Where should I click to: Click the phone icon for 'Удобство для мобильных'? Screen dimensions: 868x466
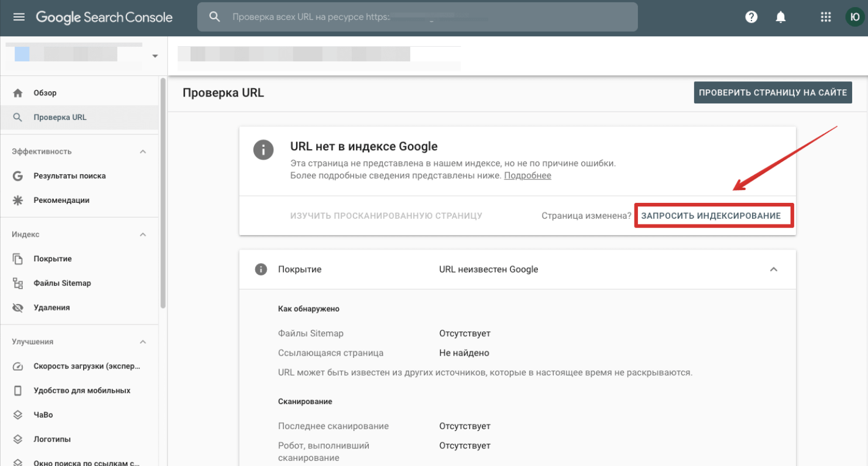coord(18,391)
